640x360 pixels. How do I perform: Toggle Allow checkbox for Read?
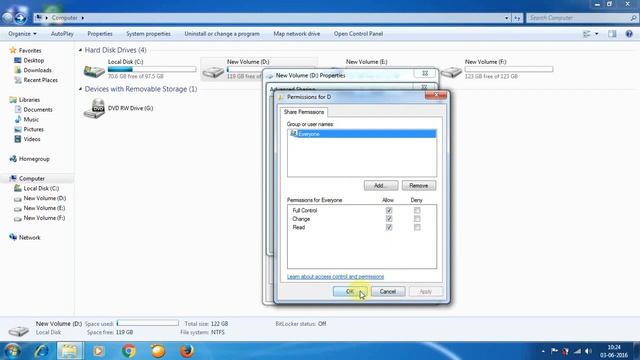(389, 227)
